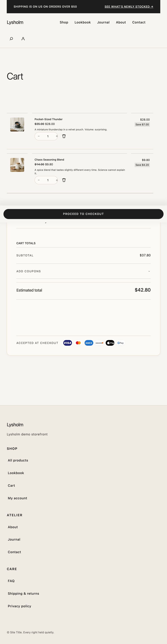Open the search icon in header
Image resolution: width=167 pixels, height=644 pixels.
click(11, 39)
